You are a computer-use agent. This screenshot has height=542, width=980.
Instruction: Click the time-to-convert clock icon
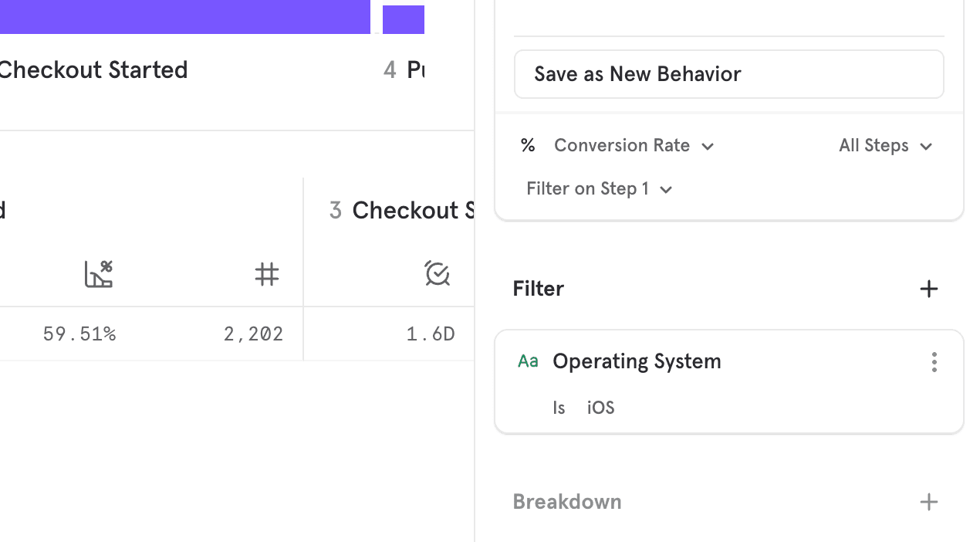coord(437,273)
